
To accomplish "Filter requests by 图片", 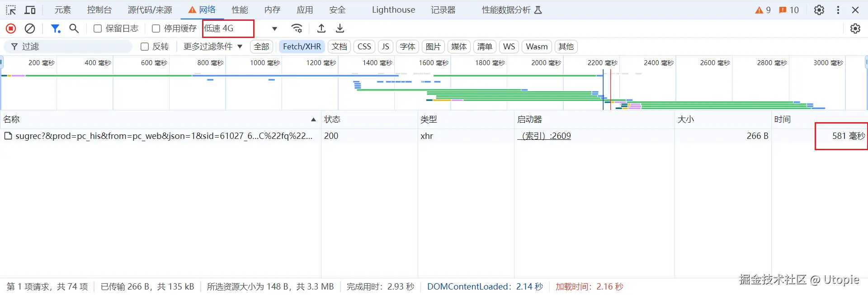I will click(x=433, y=47).
